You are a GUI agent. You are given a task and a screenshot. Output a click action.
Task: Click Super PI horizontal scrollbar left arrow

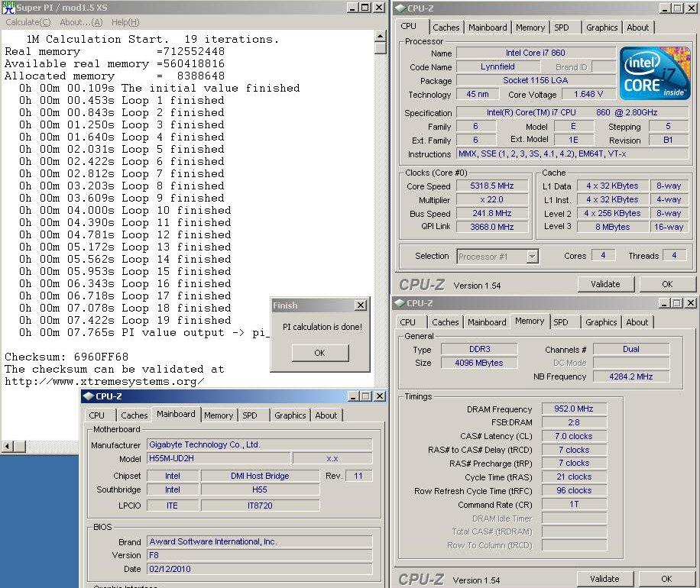pyautogui.click(x=7, y=446)
